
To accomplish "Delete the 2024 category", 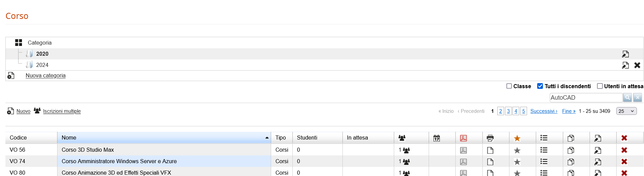I will coord(637,65).
